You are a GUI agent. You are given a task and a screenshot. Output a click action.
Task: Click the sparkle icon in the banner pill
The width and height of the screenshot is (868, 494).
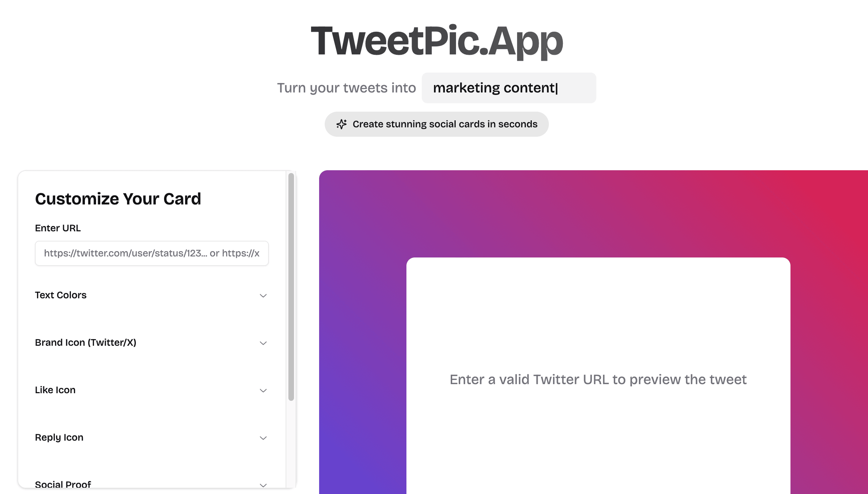[341, 124]
